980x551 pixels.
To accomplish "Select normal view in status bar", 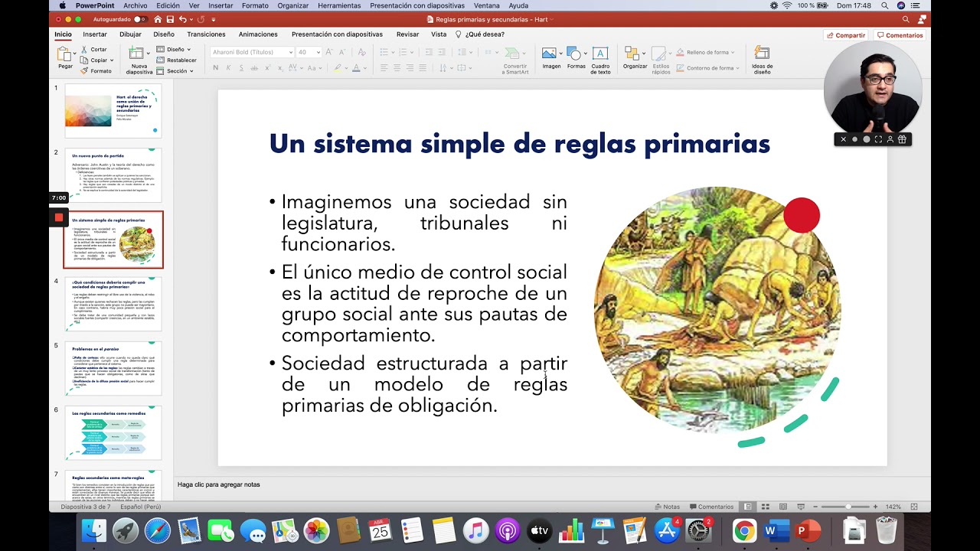I will click(747, 507).
